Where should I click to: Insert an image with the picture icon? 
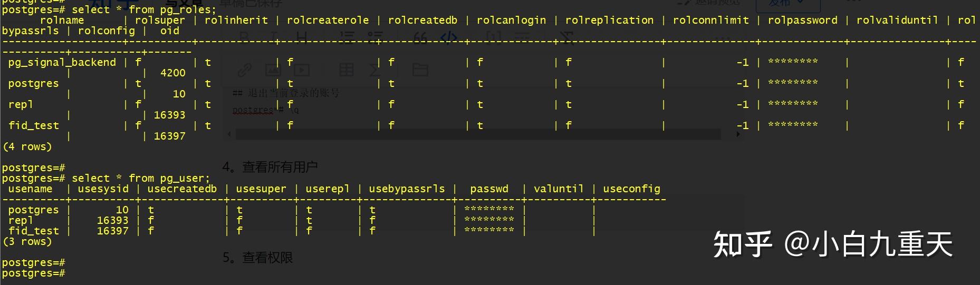(x=273, y=69)
